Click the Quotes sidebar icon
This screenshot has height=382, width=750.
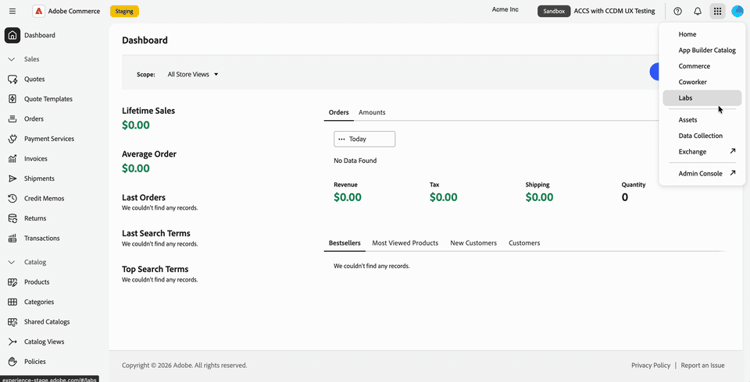click(x=13, y=79)
